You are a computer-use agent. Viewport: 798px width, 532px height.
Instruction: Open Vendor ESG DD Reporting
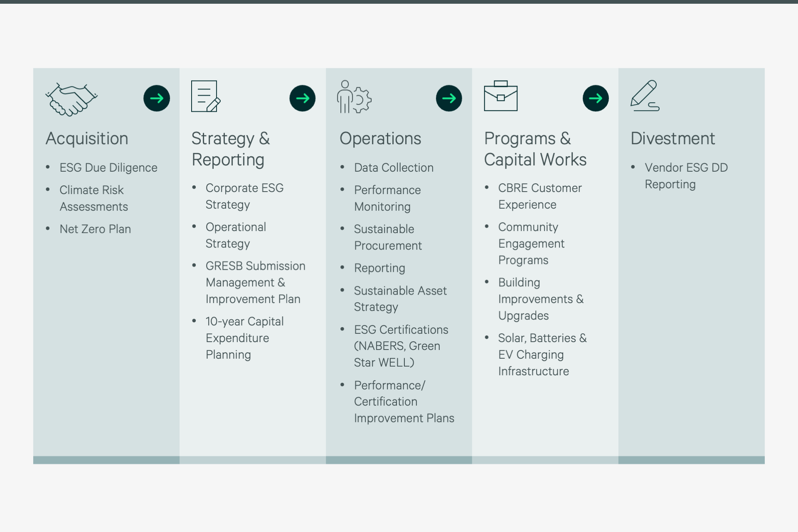[x=686, y=175]
